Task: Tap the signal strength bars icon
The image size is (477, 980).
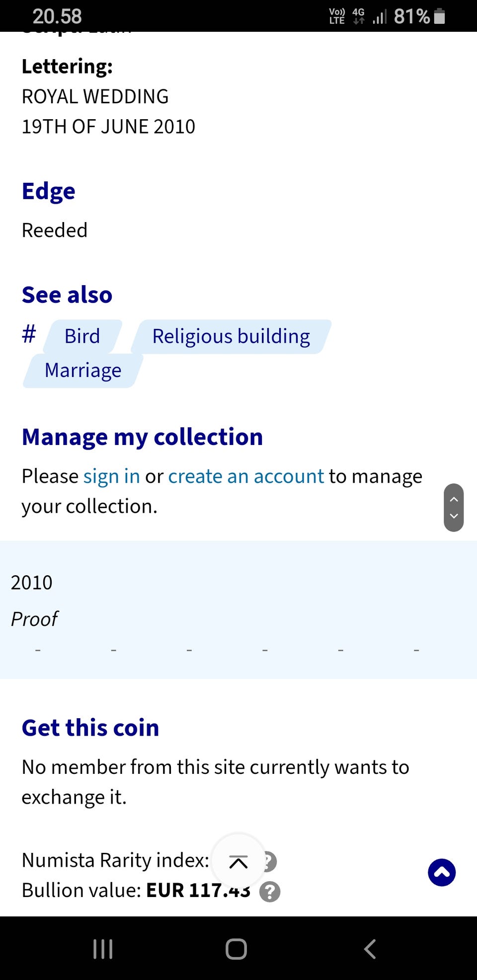Action: [x=380, y=17]
